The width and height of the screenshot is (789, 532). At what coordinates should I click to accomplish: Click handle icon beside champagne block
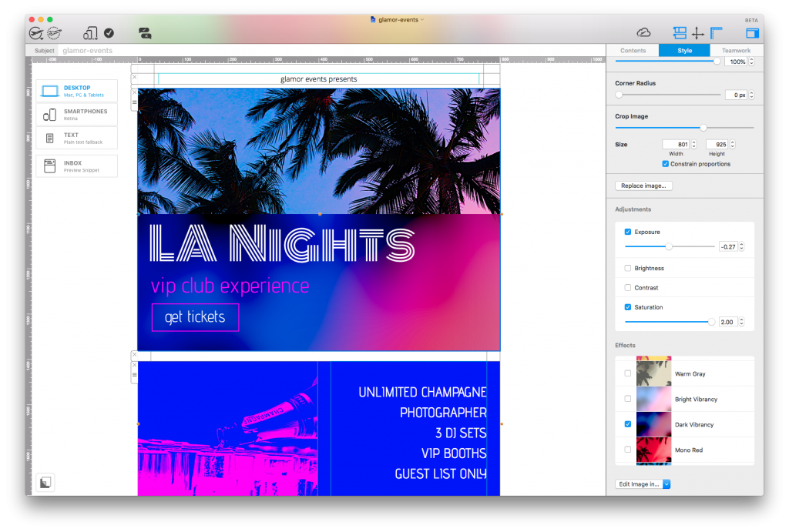tap(134, 375)
